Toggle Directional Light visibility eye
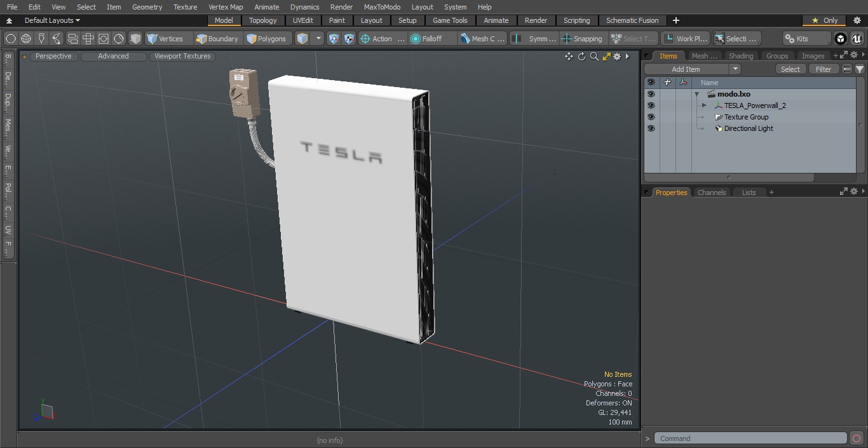868x448 pixels. (x=651, y=128)
